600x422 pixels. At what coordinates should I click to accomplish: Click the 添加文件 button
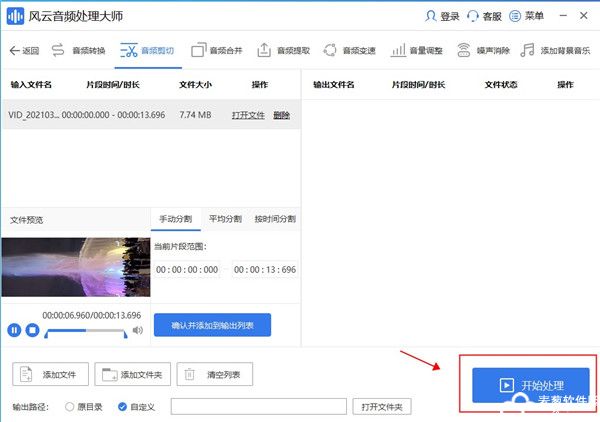[51, 374]
